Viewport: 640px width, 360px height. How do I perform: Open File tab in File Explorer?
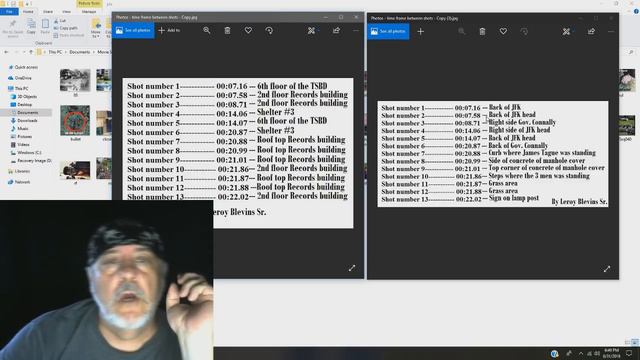click(x=9, y=11)
